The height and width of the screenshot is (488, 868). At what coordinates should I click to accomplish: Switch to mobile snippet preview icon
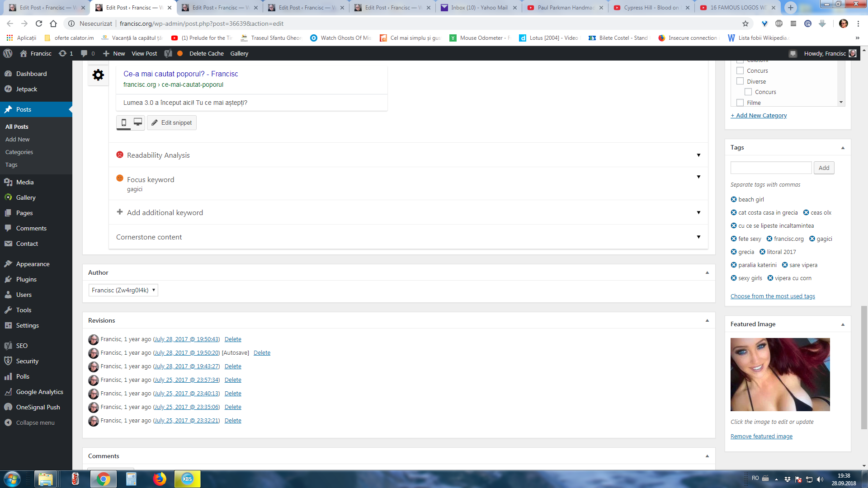(x=124, y=122)
